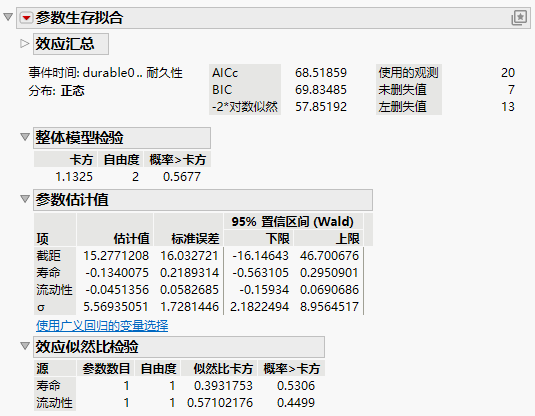Select chi-square value 1.1325
Image resolution: width=535 pixels, height=416 pixels.
point(74,177)
